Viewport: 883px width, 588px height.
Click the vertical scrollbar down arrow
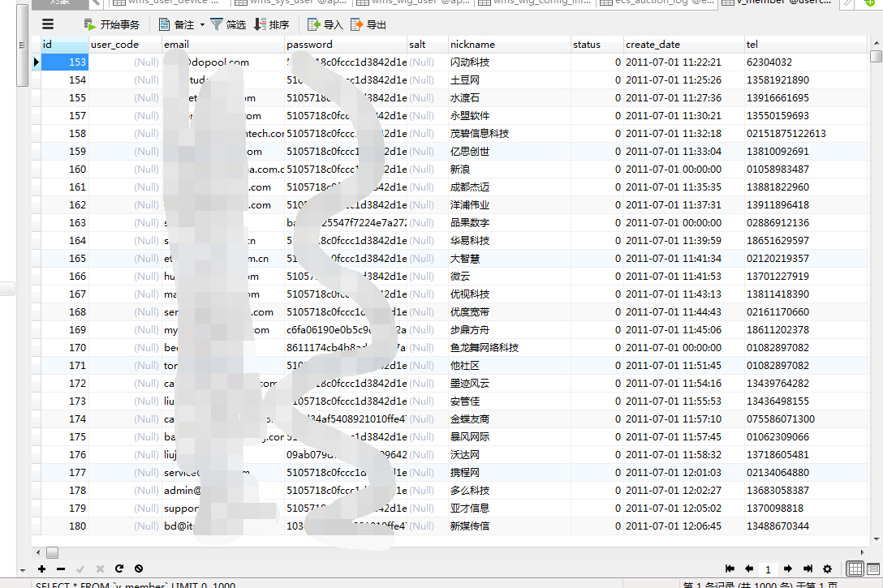[x=877, y=539]
